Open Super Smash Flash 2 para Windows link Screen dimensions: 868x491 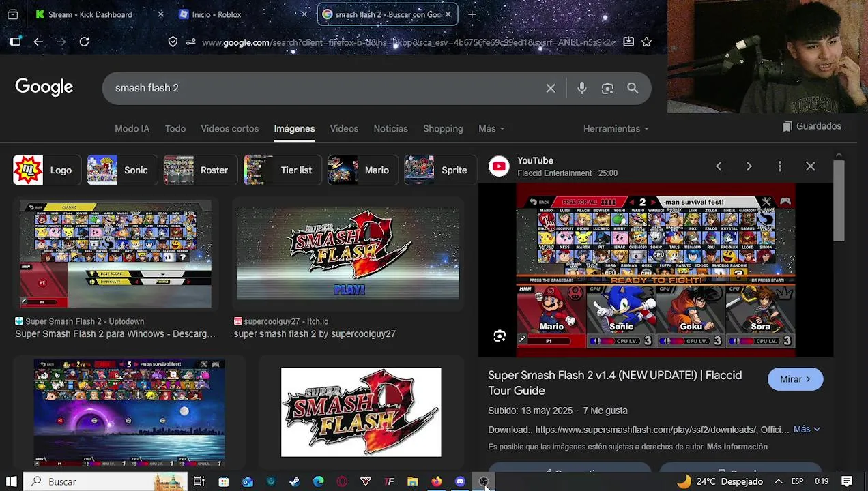click(115, 333)
